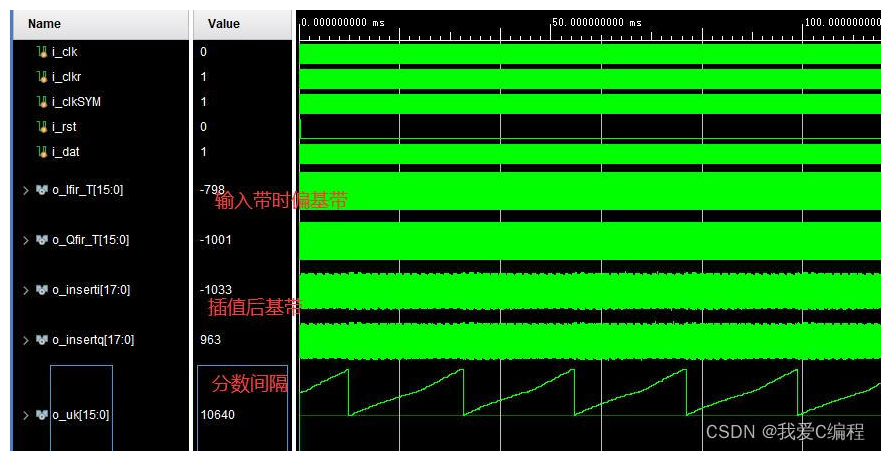This screenshot has height=453, width=882.
Task: Click the i_dat waveform row
Action: pos(590,154)
